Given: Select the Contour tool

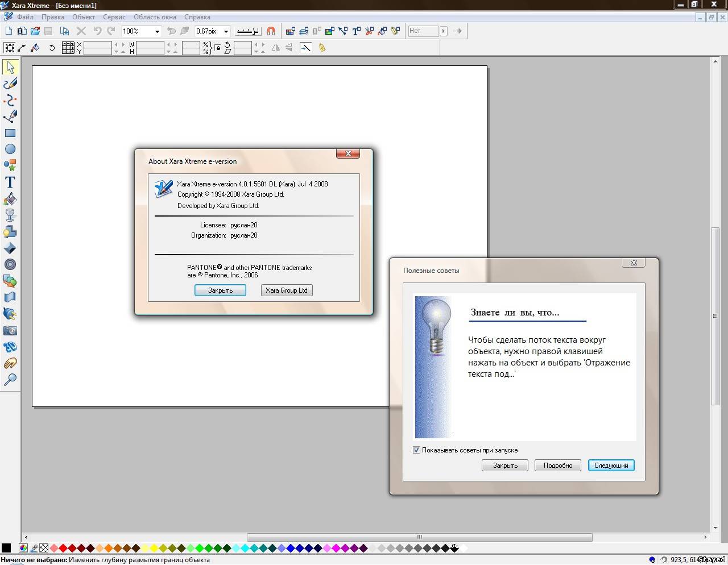Looking at the screenshot, I should pyautogui.click(x=10, y=264).
